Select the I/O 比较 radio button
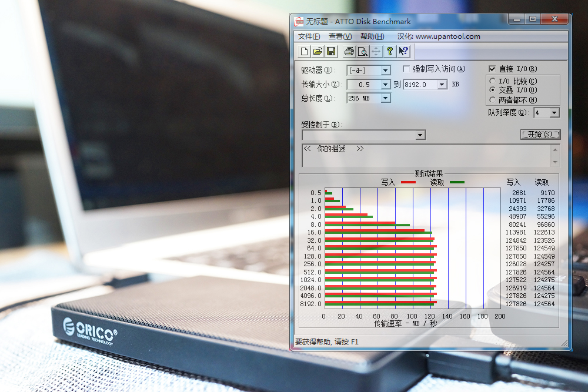 [x=492, y=81]
